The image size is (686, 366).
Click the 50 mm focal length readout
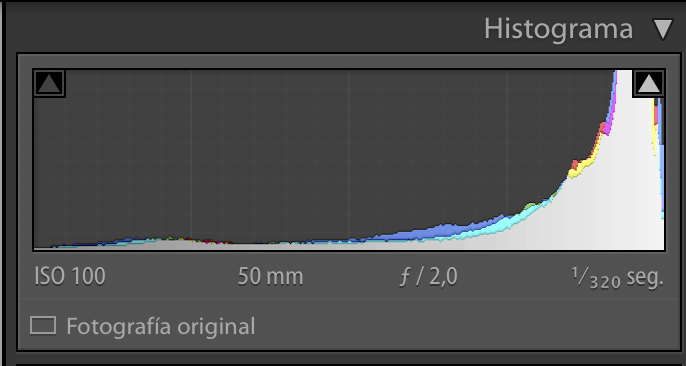pos(270,277)
